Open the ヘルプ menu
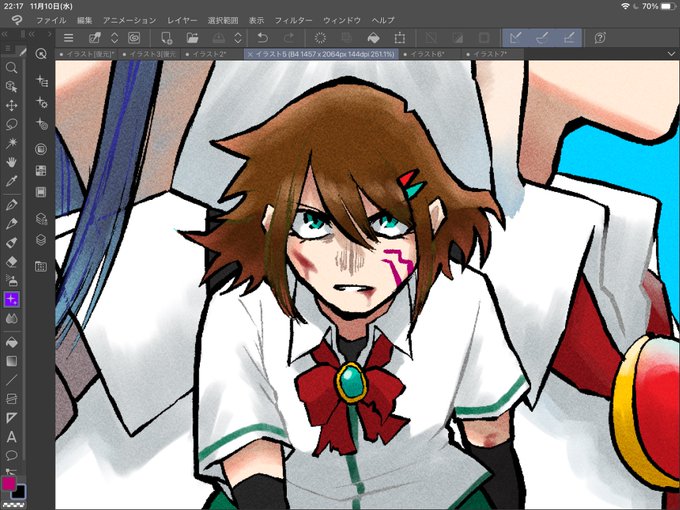The height and width of the screenshot is (510, 680). pyautogui.click(x=383, y=20)
